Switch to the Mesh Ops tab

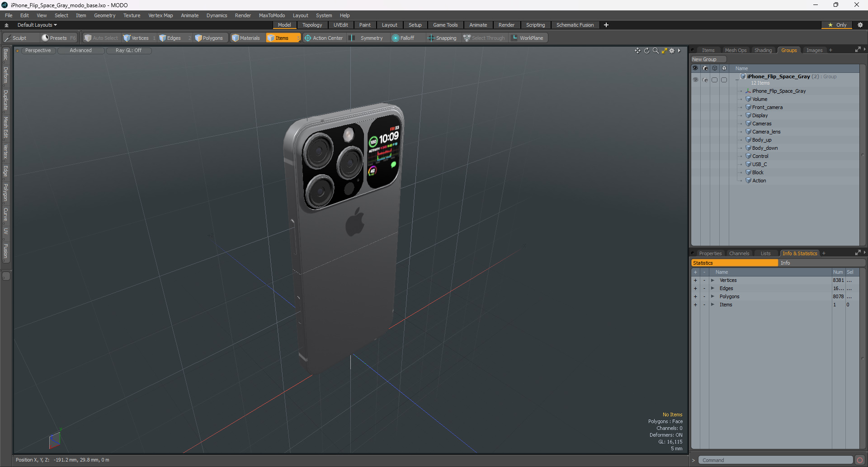coord(736,50)
